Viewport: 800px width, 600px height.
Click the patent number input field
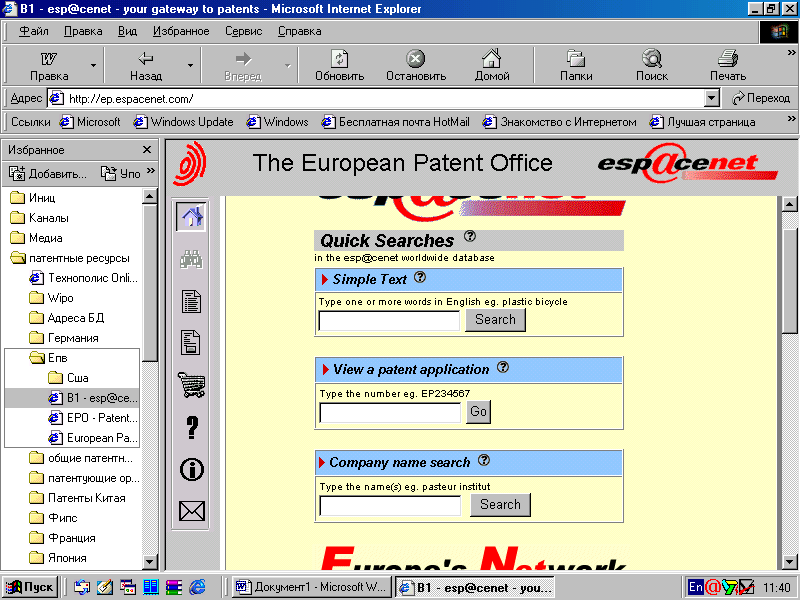[x=390, y=413]
